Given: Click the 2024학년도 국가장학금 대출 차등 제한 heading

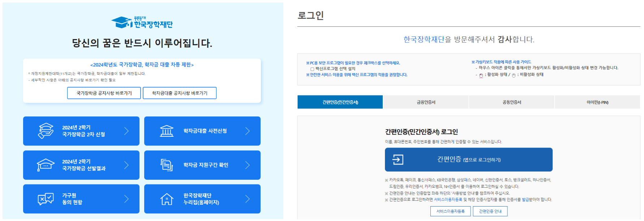Looking at the screenshot, I should click(142, 65).
